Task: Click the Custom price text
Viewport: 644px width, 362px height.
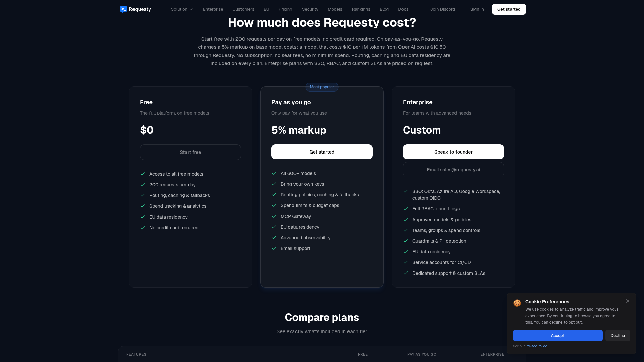Action: coord(422,130)
